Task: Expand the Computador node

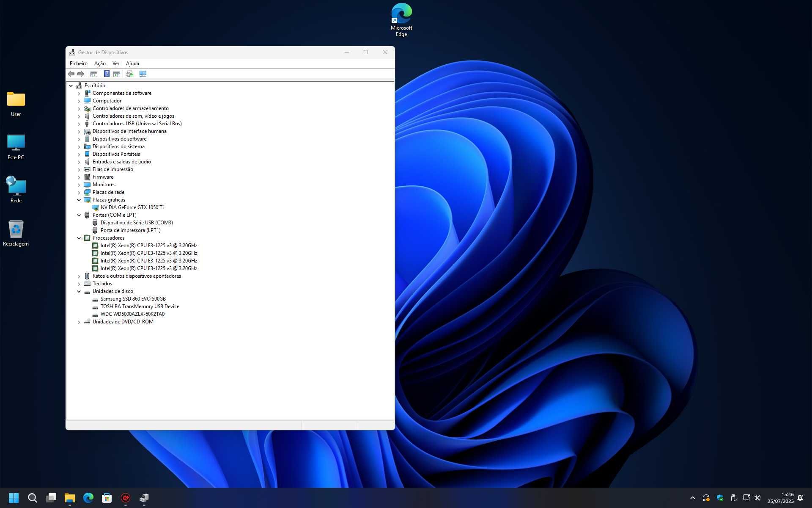Action: click(79, 101)
